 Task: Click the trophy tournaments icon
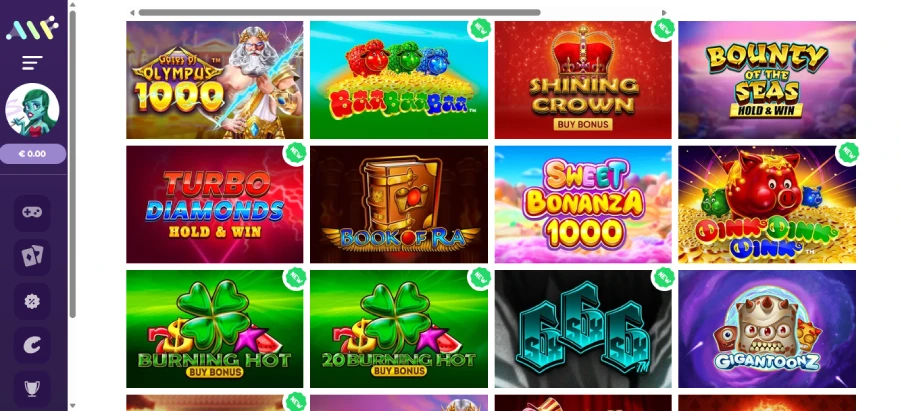click(32, 389)
